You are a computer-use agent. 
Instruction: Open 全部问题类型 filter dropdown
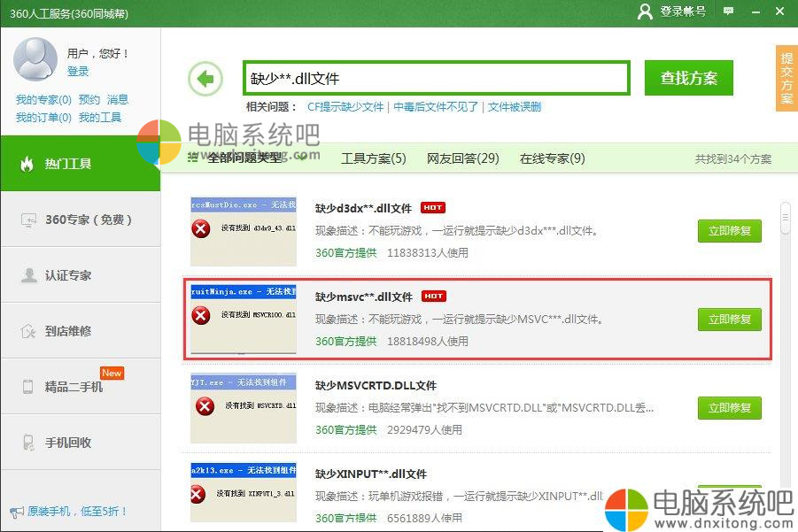tap(247, 158)
